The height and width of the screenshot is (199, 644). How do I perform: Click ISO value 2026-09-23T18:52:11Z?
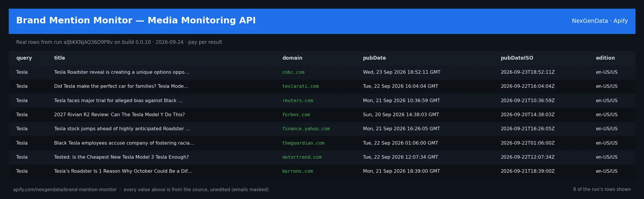pos(528,72)
